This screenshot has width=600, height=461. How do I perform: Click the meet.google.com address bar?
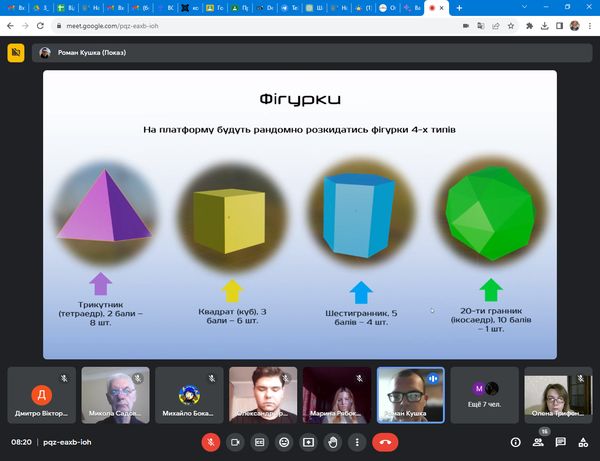250,28
